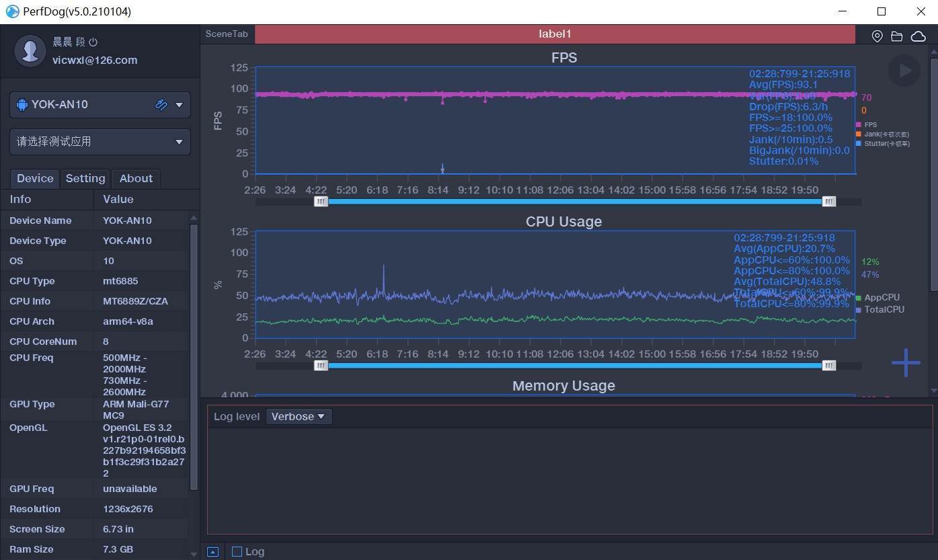Click the user avatar icon
The image size is (938, 560).
click(30, 51)
